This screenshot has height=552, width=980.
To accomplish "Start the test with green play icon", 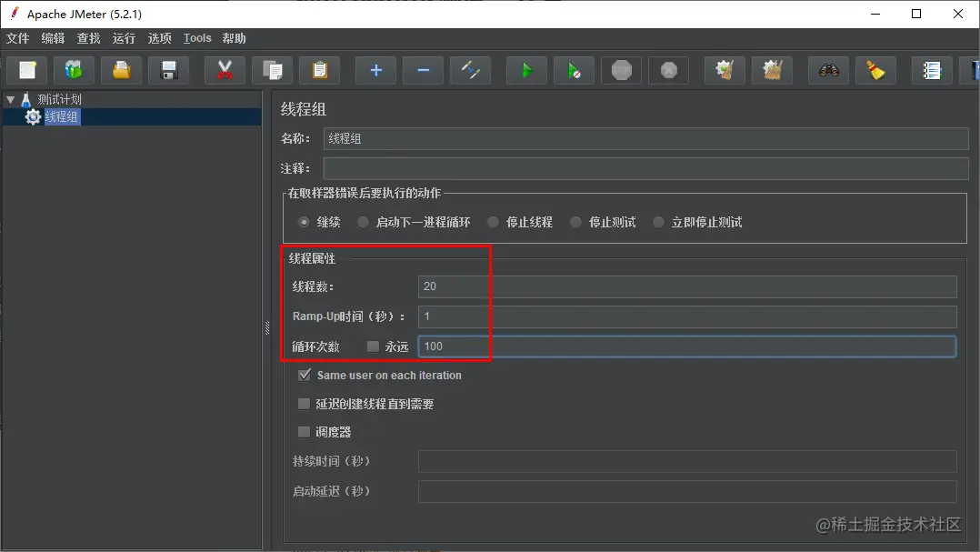I will coord(526,70).
